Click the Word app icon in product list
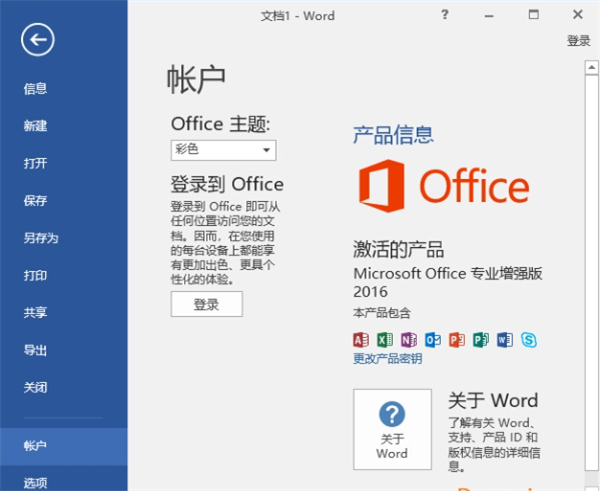 505,340
